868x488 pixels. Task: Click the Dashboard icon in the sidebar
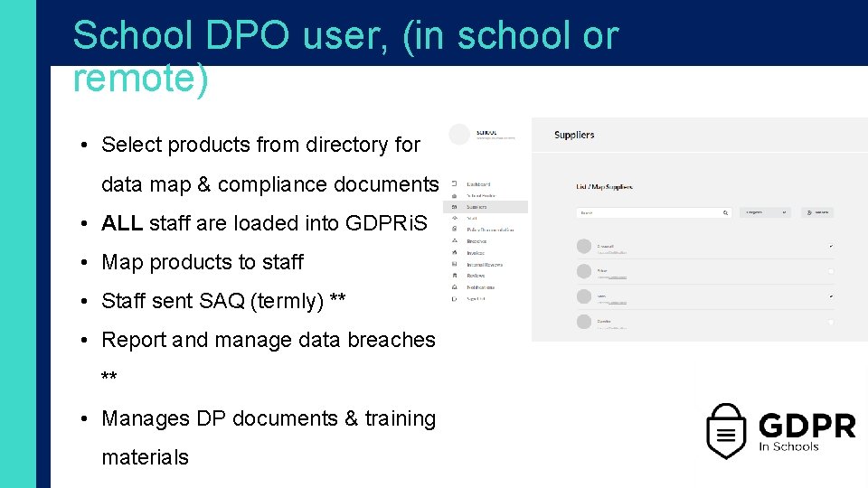(454, 183)
